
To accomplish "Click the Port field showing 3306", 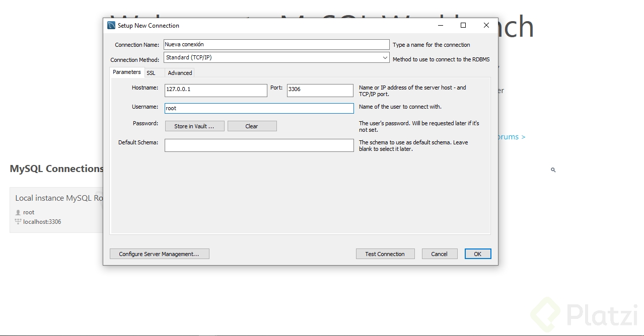I will tap(320, 90).
